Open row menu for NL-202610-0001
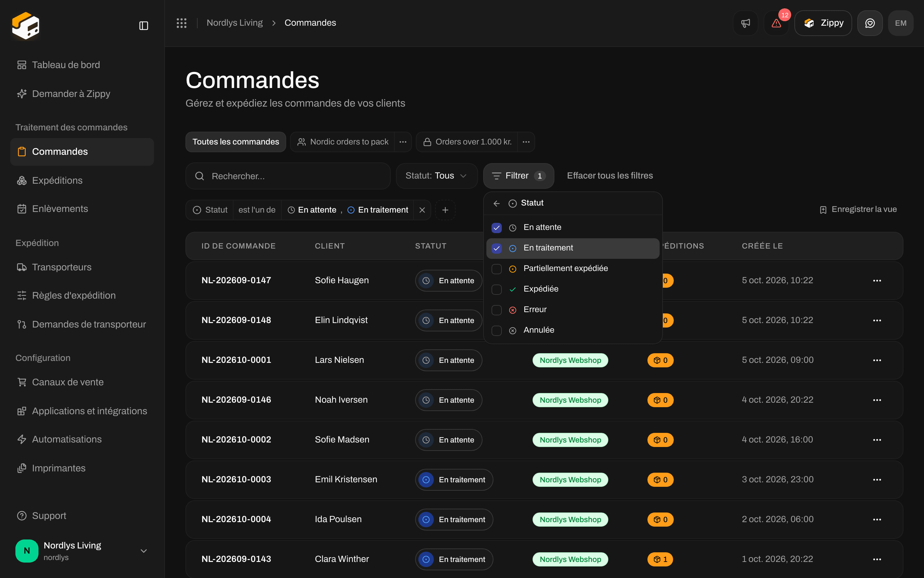The height and width of the screenshot is (578, 924). 877,360
